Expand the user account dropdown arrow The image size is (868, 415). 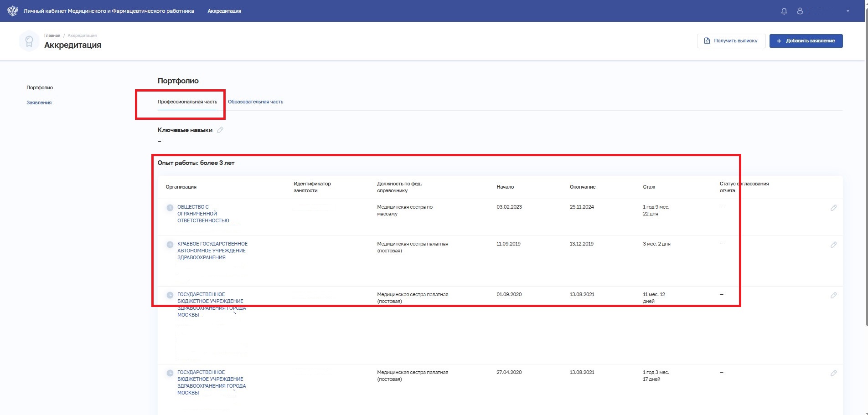[848, 11]
